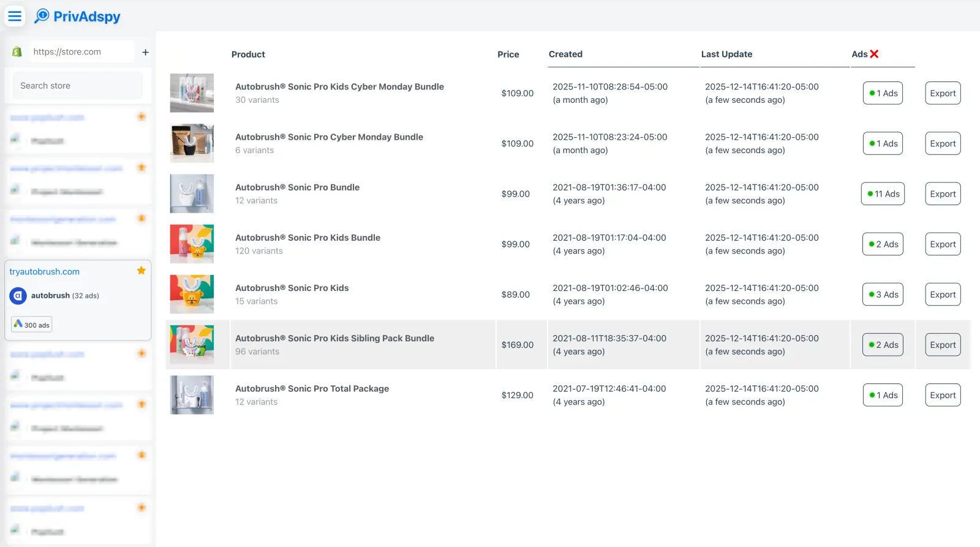Toggle the favorite star on tryautobrush.com
This screenshot has height=547, width=980.
(x=141, y=270)
